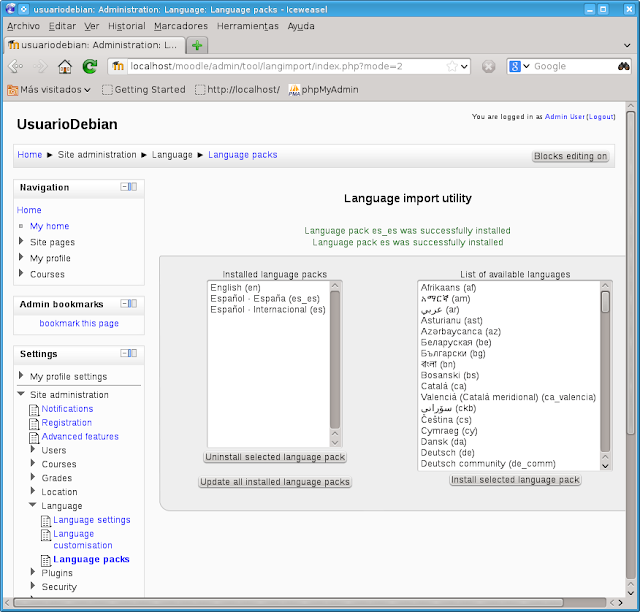Open the Editar menu

tap(62, 26)
